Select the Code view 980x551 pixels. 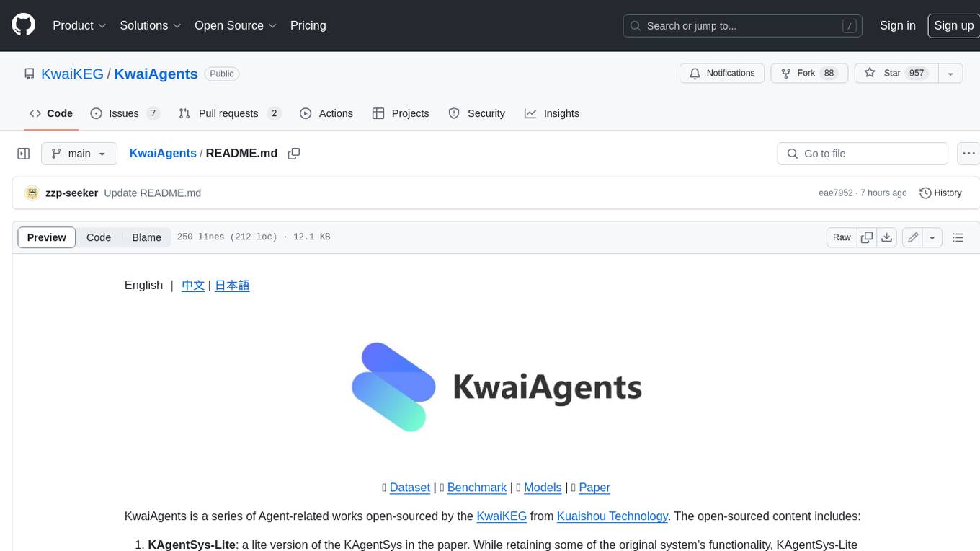[x=99, y=237]
